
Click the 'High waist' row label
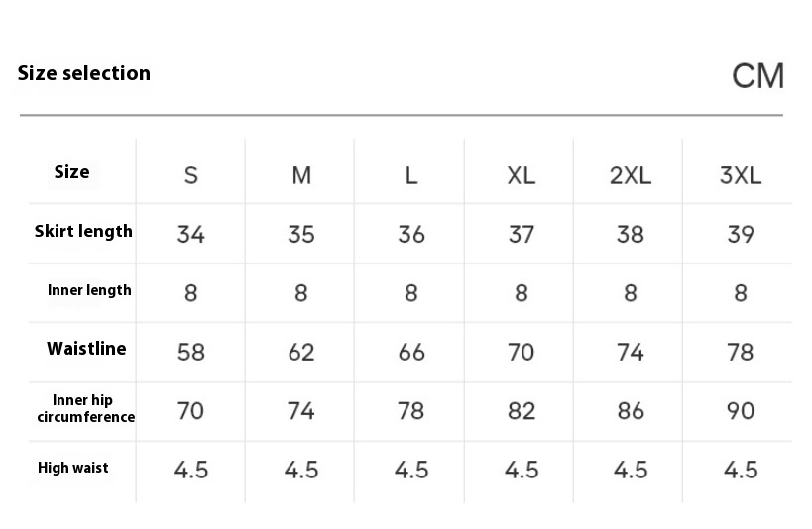tap(73, 468)
